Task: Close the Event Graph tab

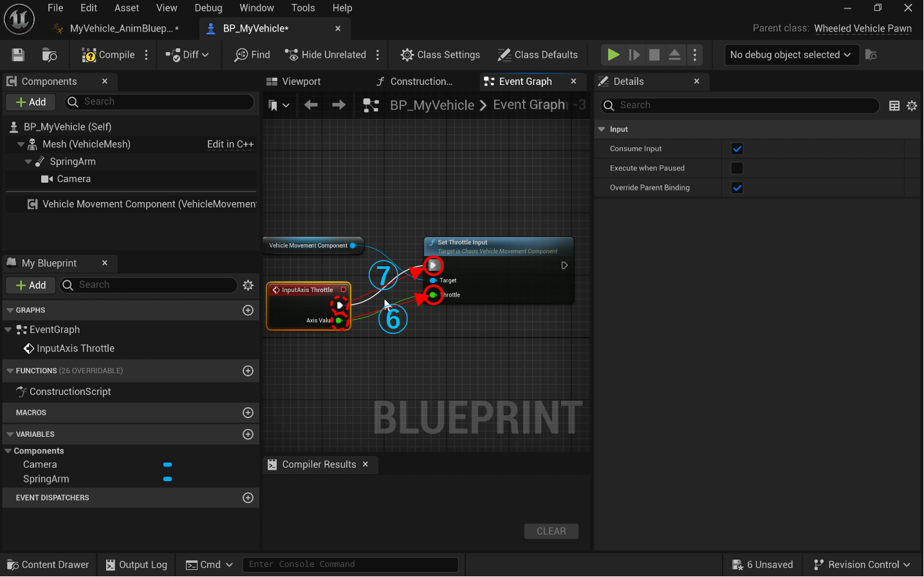Action: [x=574, y=81]
